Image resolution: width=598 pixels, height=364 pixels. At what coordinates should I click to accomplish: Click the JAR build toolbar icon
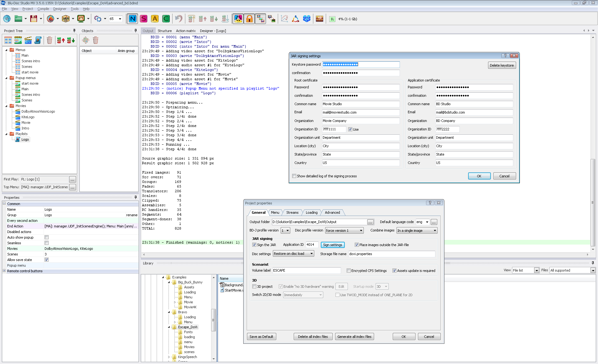coord(66,19)
